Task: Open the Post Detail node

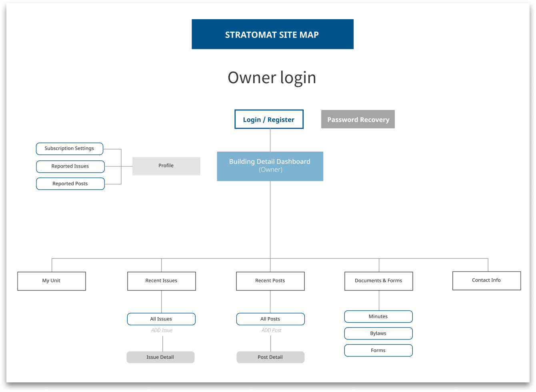Action: click(x=270, y=357)
